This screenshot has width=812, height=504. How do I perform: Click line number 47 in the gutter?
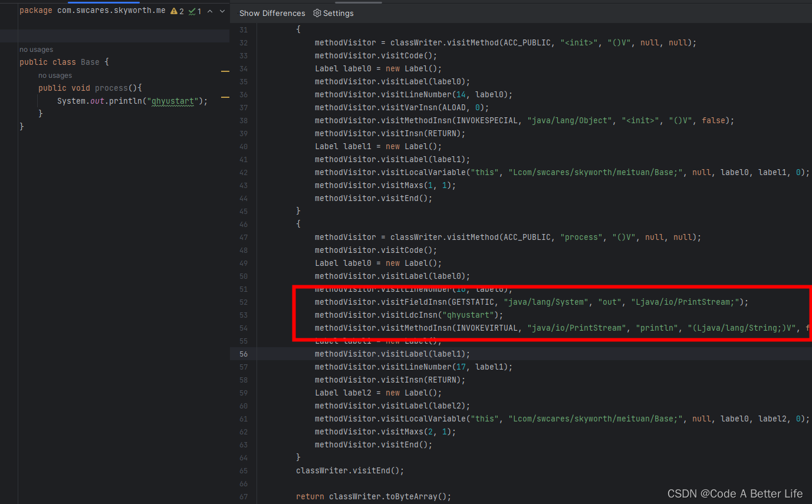244,238
